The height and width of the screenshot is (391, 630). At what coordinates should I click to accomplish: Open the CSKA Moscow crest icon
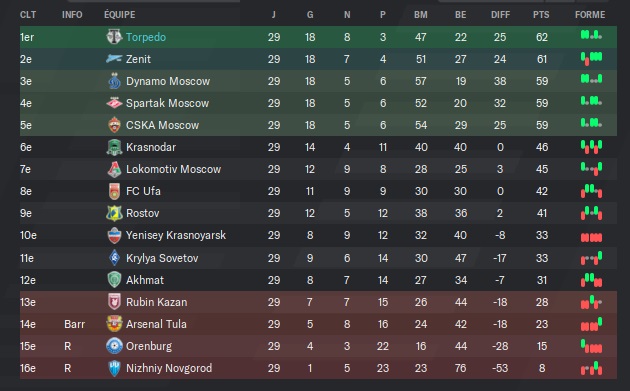click(114, 125)
